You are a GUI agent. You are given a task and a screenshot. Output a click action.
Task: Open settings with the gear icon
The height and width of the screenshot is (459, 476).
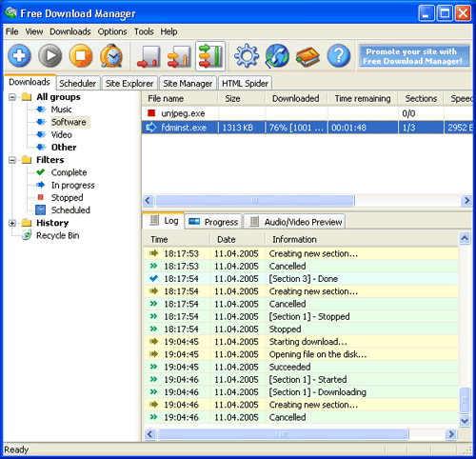(x=247, y=56)
